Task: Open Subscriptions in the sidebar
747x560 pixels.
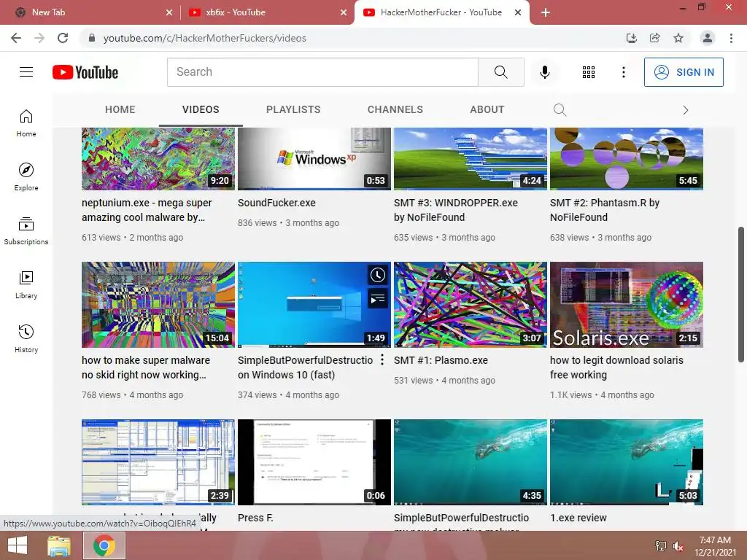Action: point(26,230)
